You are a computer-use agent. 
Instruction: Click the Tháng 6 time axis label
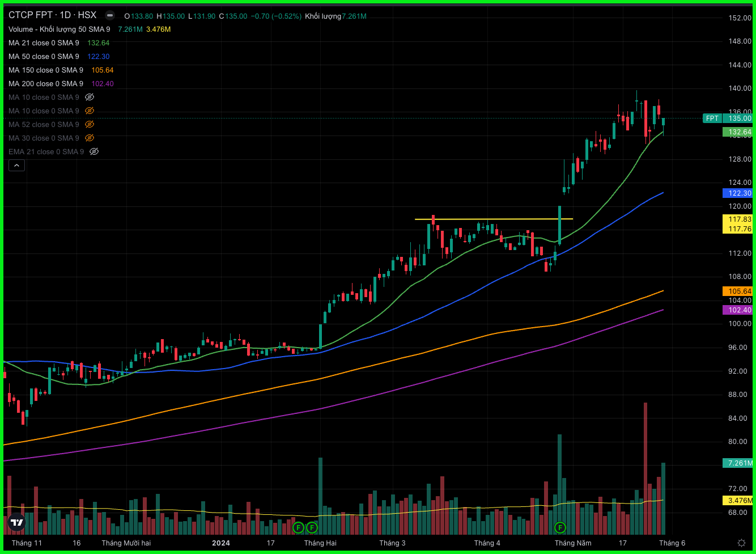click(x=672, y=543)
